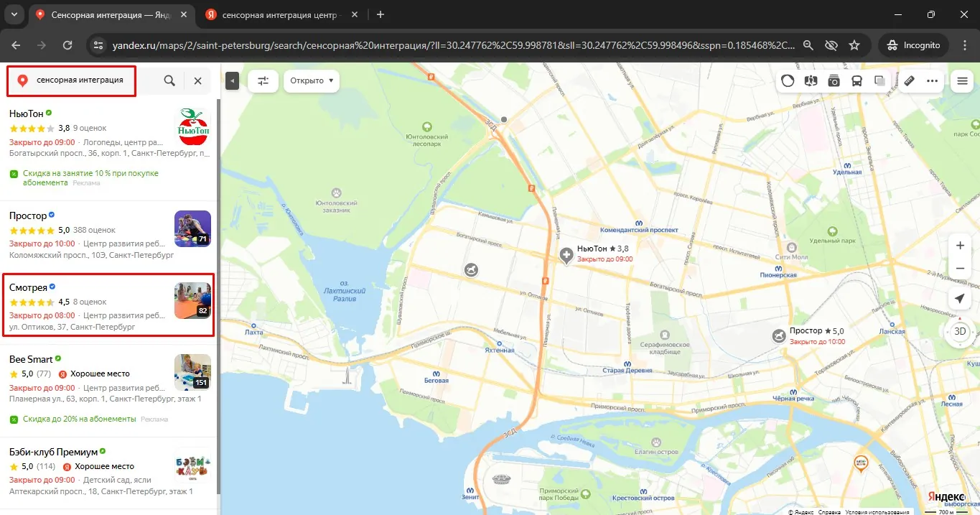
Task: Edit the сенсорная интеграция search field
Action: point(80,80)
